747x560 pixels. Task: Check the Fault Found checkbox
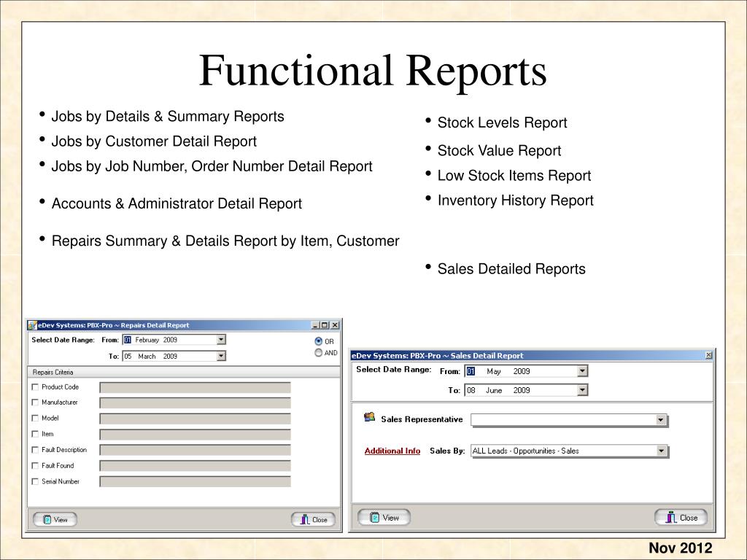tap(35, 466)
